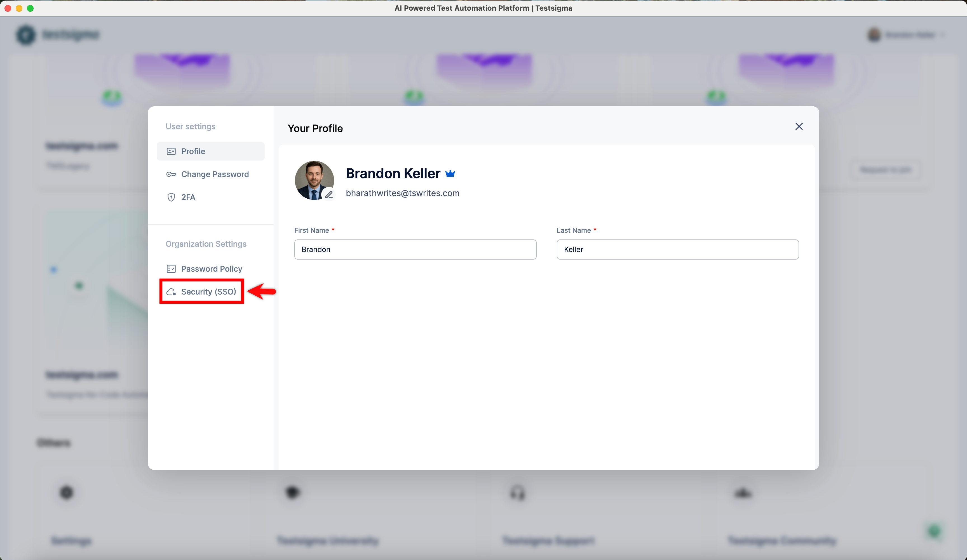
Task: Open the 2FA settings section
Action: click(x=188, y=197)
